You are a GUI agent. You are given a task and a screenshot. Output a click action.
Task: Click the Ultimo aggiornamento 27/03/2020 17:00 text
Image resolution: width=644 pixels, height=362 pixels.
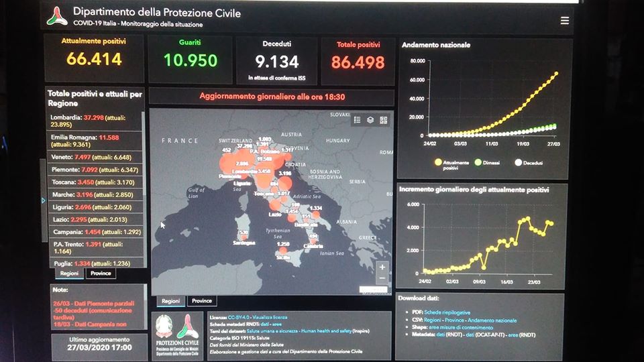(99, 344)
